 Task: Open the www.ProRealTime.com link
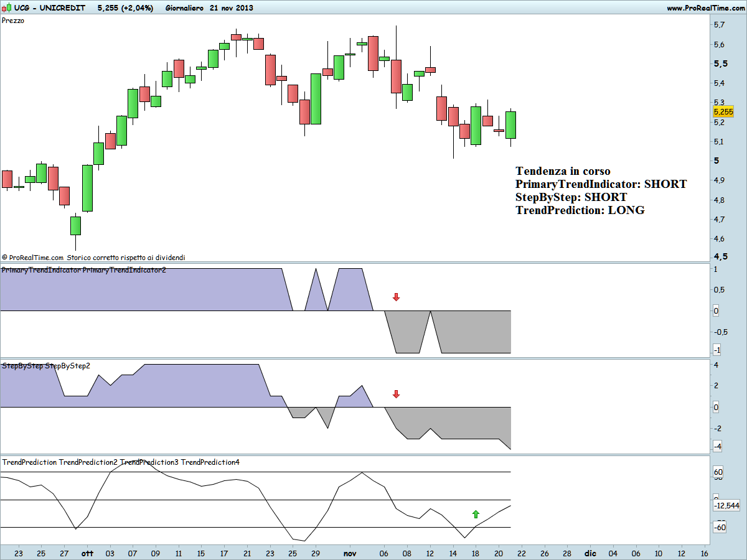coord(705,8)
